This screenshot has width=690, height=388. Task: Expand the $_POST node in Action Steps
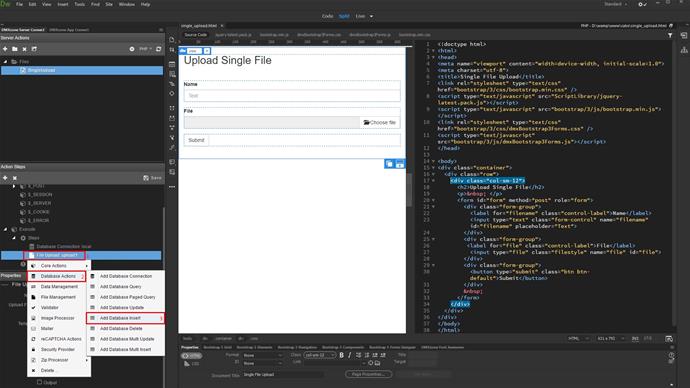[x=14, y=186]
